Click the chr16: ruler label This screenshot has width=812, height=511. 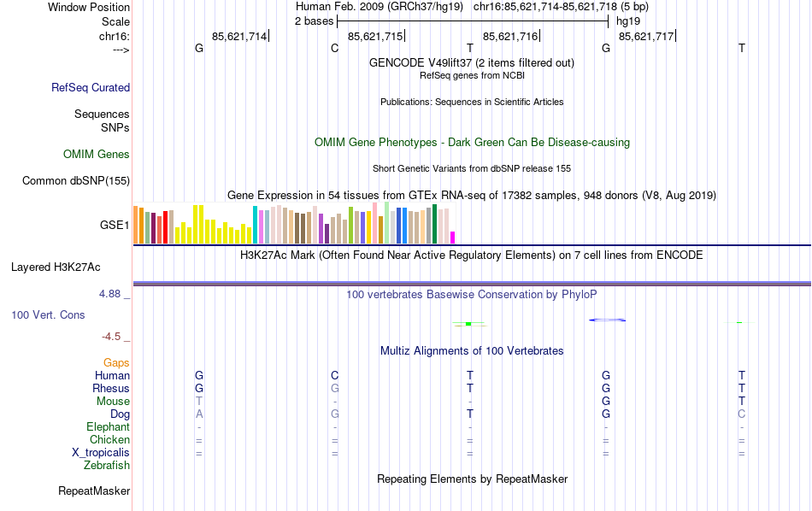pyautogui.click(x=115, y=36)
